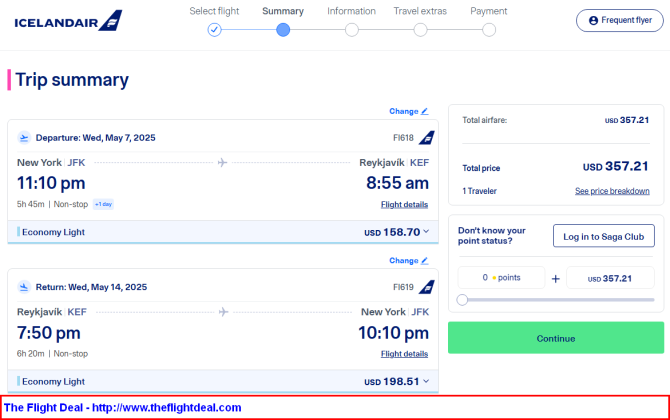The image size is (670, 420).
Task: Open Flight details for the JFK to KEF flight
Action: coord(404,205)
